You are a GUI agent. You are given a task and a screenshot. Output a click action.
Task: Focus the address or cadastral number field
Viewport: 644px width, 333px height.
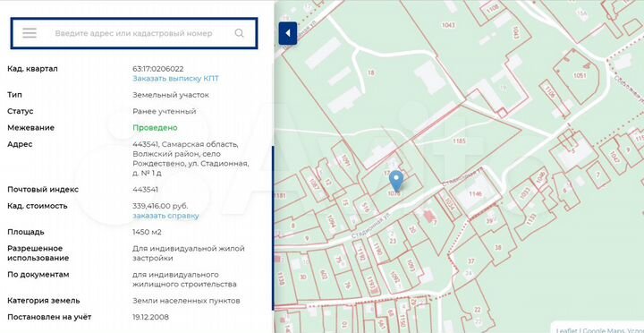coord(134,33)
